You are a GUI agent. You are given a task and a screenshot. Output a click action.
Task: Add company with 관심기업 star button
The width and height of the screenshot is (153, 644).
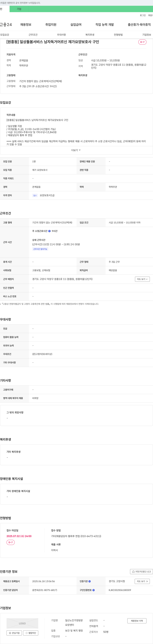[x=14, y=633]
